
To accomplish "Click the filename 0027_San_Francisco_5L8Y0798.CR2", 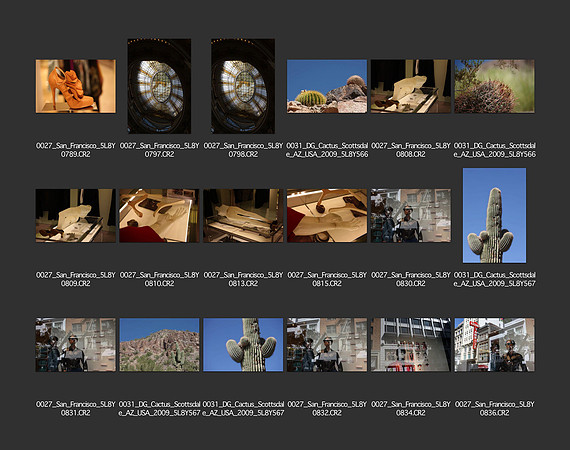I will (243, 150).
